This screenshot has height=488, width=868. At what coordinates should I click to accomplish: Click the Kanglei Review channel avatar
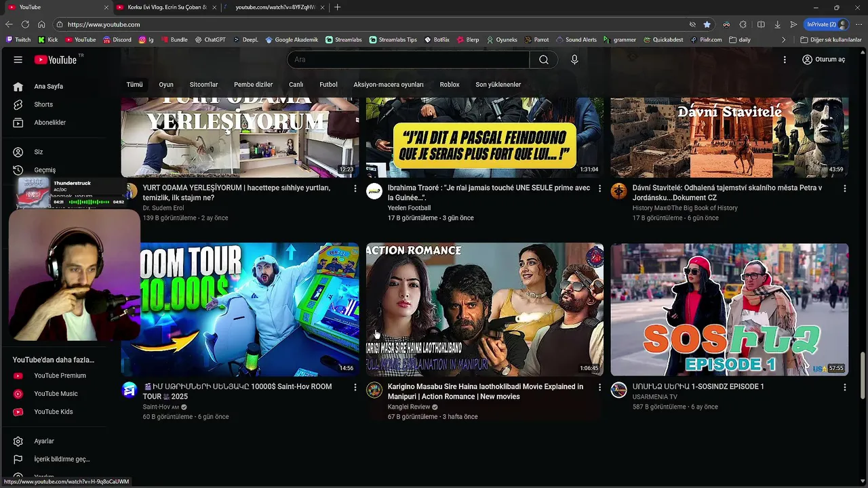pos(374,390)
